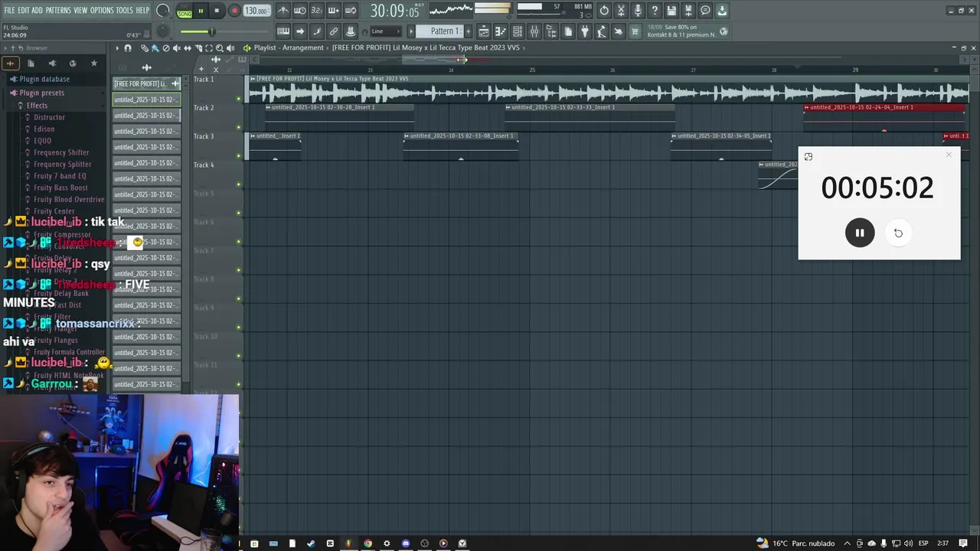This screenshot has height=551, width=980.
Task: Open the Line snap dropdown
Action: (x=385, y=31)
